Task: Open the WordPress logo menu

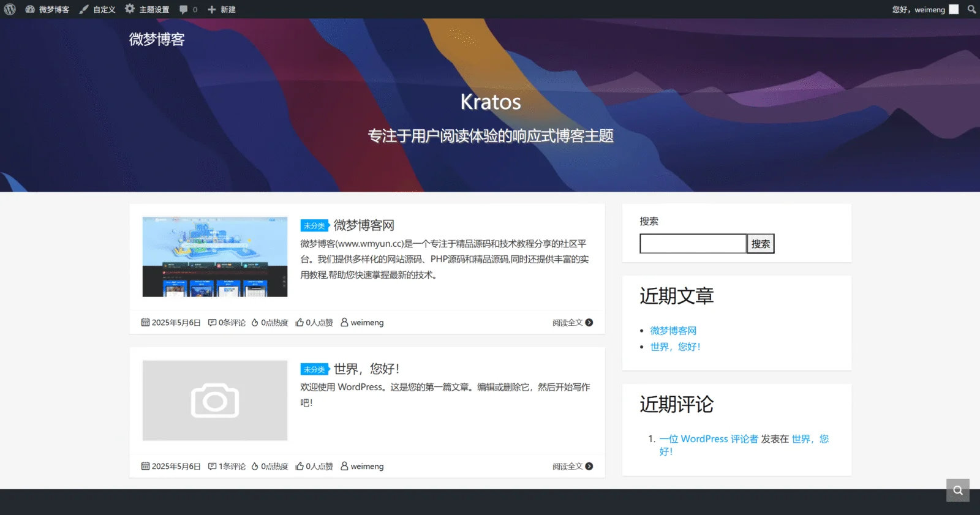Action: 10,9
